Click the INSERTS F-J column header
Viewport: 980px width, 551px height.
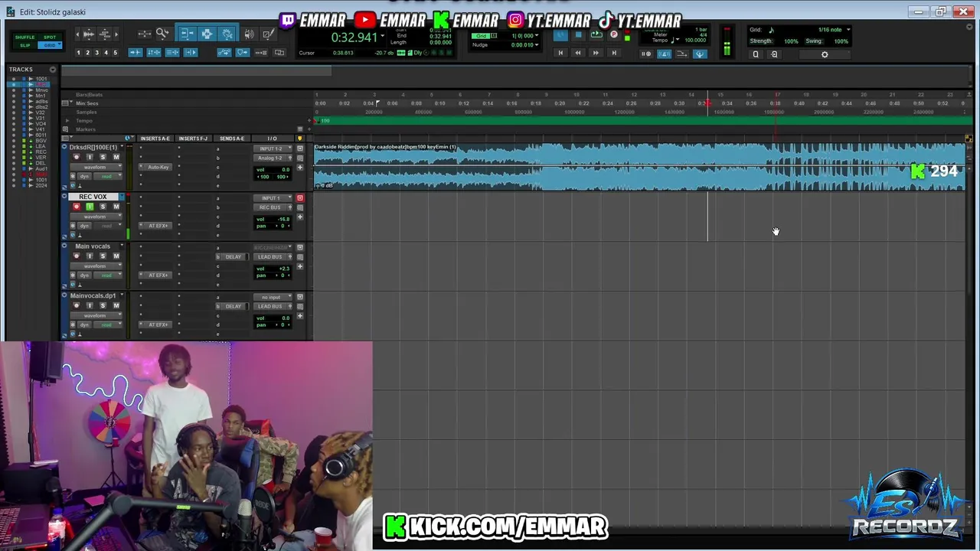[193, 139]
